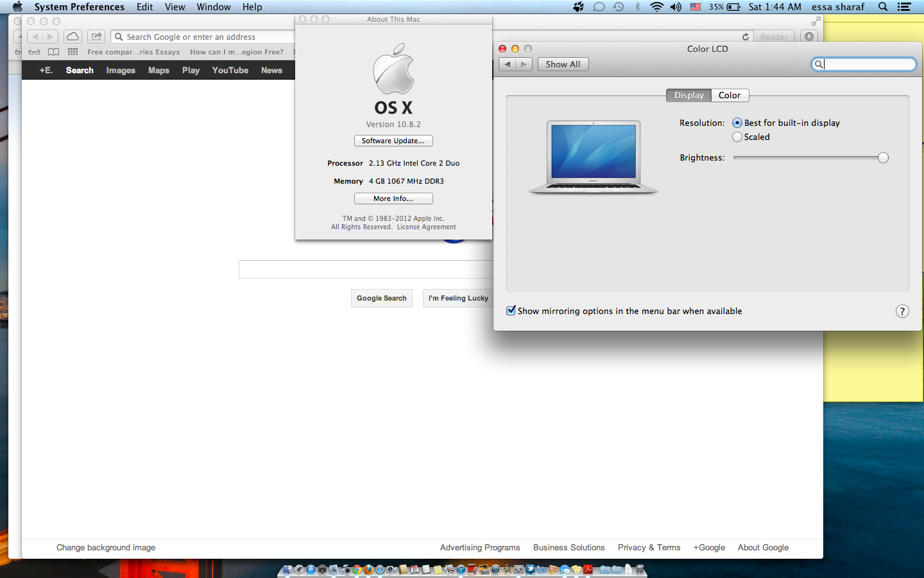Click the Wi-Fi menu bar icon
The image size is (924, 578).
pyautogui.click(x=656, y=7)
